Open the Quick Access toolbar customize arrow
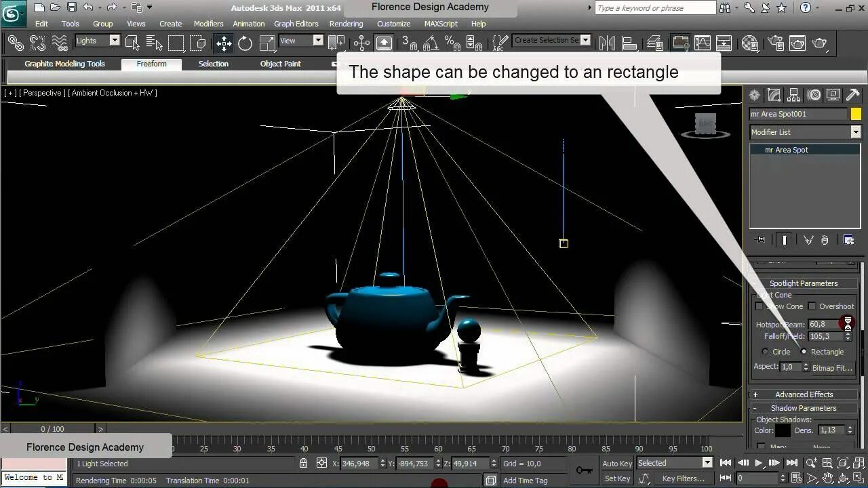The image size is (868, 488). coord(150,7)
